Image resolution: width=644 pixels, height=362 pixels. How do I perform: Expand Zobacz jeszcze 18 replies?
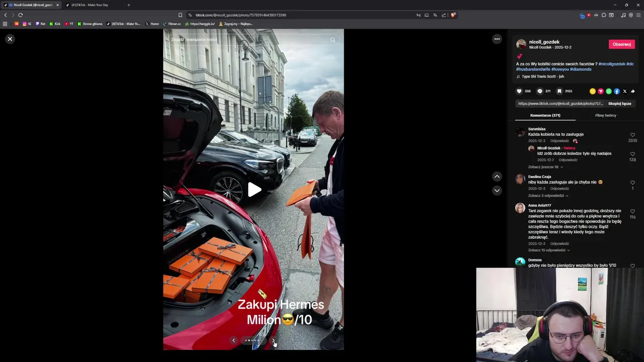[545, 167]
